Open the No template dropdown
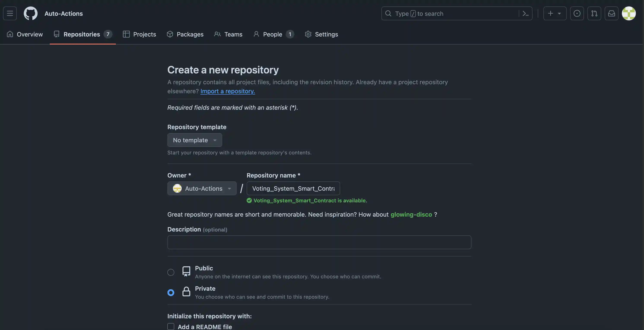 pos(195,140)
